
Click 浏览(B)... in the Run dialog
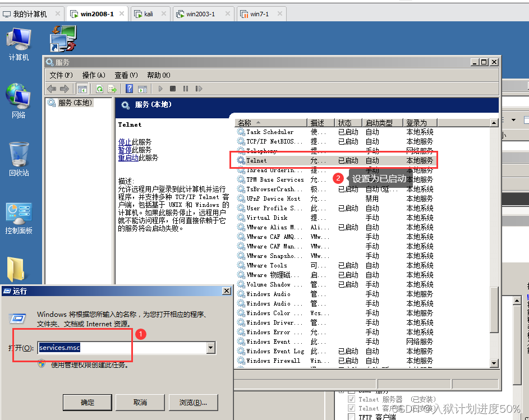click(194, 403)
